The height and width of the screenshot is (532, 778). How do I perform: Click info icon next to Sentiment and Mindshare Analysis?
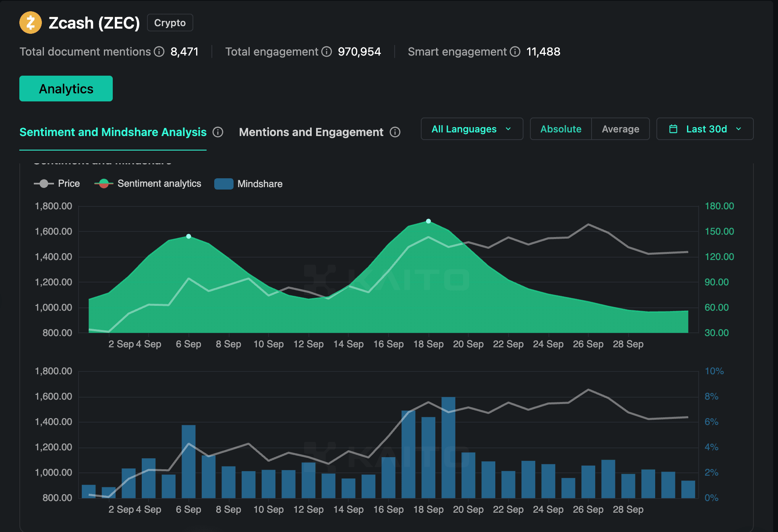tap(218, 132)
